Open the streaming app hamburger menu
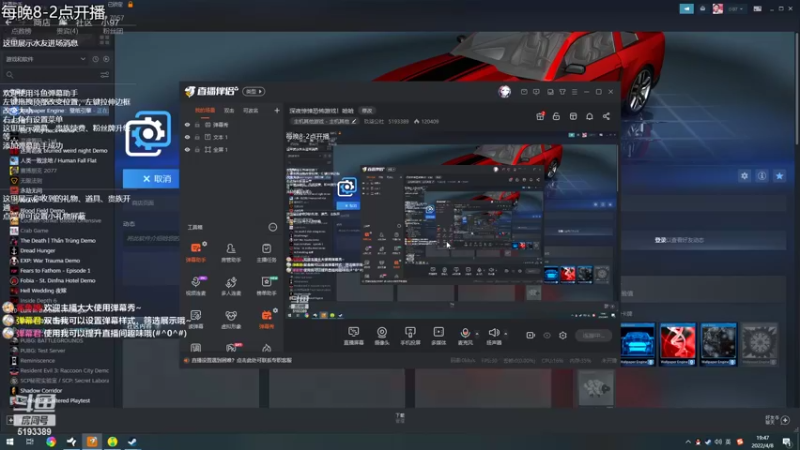 pyautogui.click(x=574, y=92)
